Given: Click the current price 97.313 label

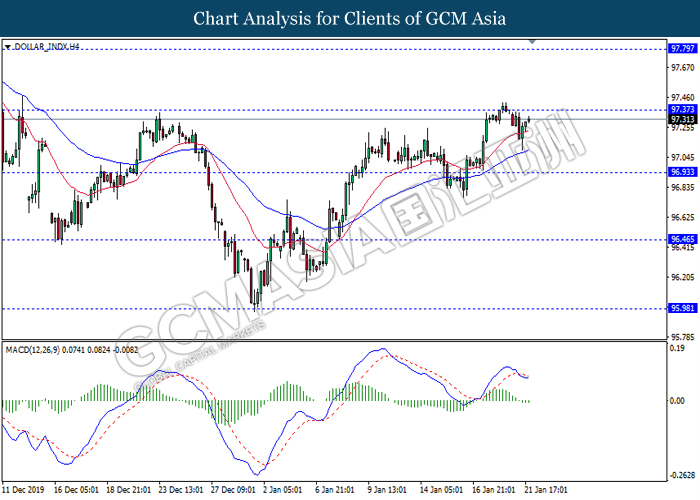Looking at the screenshot, I should point(683,119).
